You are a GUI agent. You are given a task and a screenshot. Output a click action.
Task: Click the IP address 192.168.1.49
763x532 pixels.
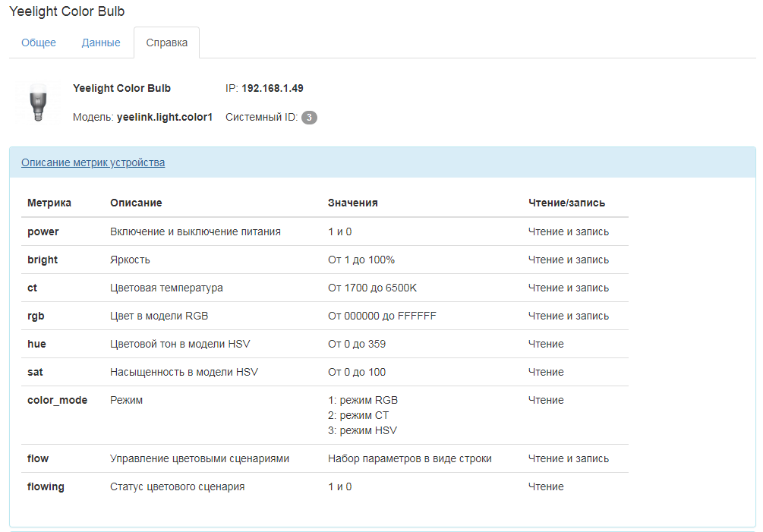coord(272,89)
